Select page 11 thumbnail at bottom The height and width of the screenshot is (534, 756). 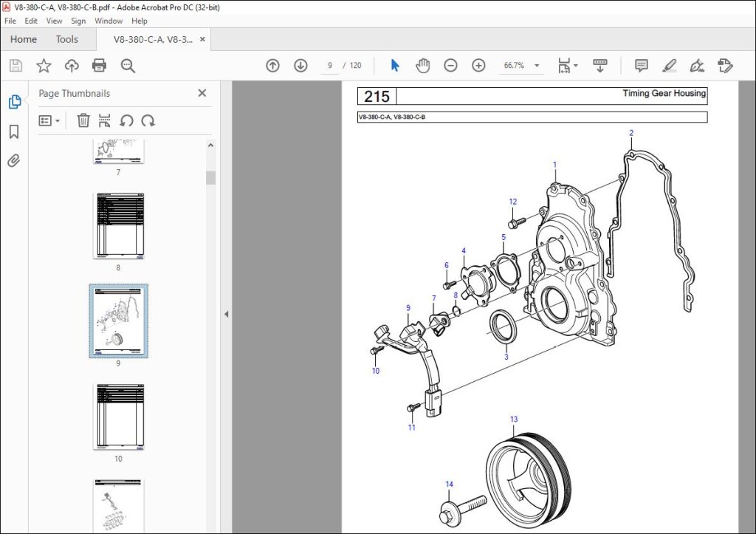click(118, 504)
